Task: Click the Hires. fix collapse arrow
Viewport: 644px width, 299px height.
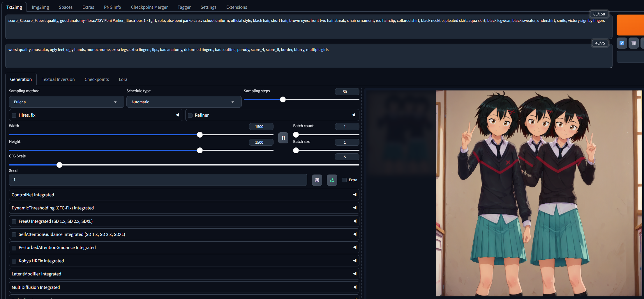Action: (177, 115)
